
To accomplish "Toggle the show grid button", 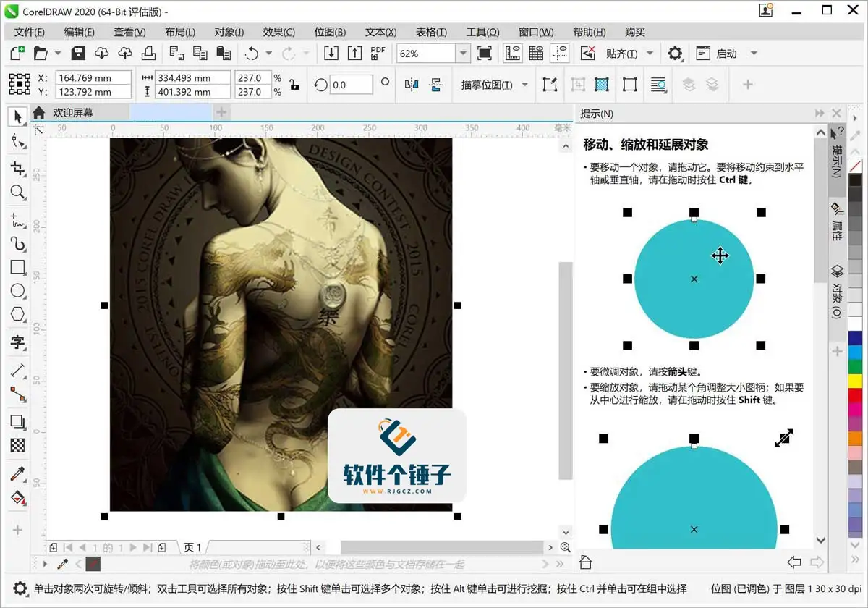I will tap(536, 54).
